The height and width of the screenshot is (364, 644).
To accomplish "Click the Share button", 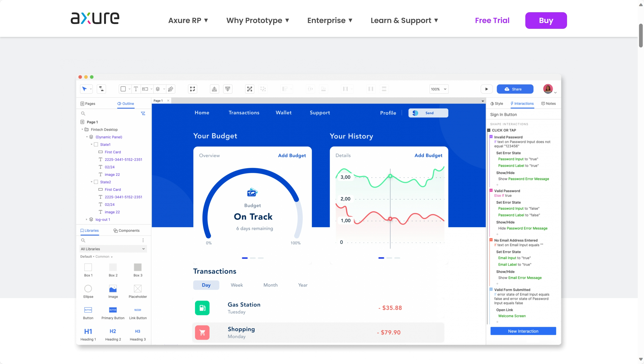I will pos(514,89).
